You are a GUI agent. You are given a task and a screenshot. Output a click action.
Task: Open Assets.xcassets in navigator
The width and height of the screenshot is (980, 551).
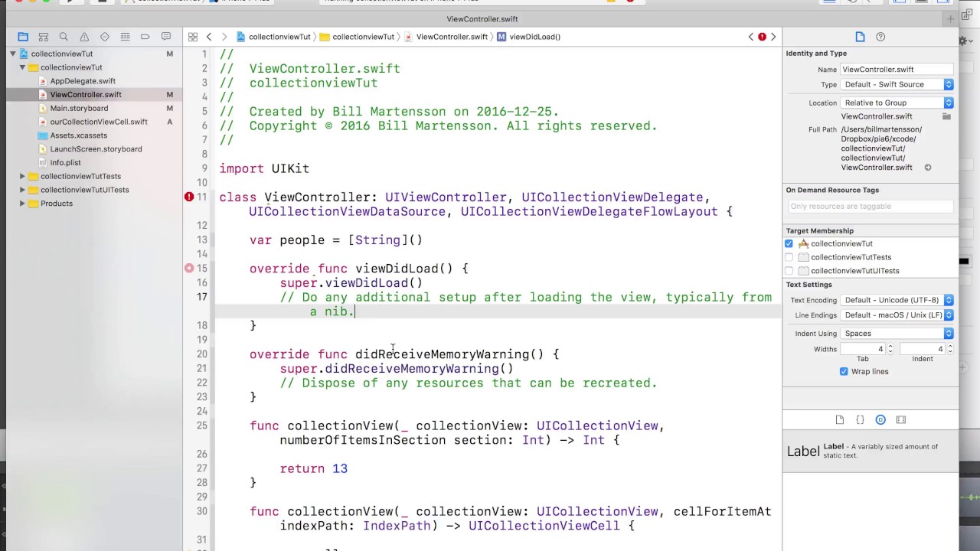78,135
